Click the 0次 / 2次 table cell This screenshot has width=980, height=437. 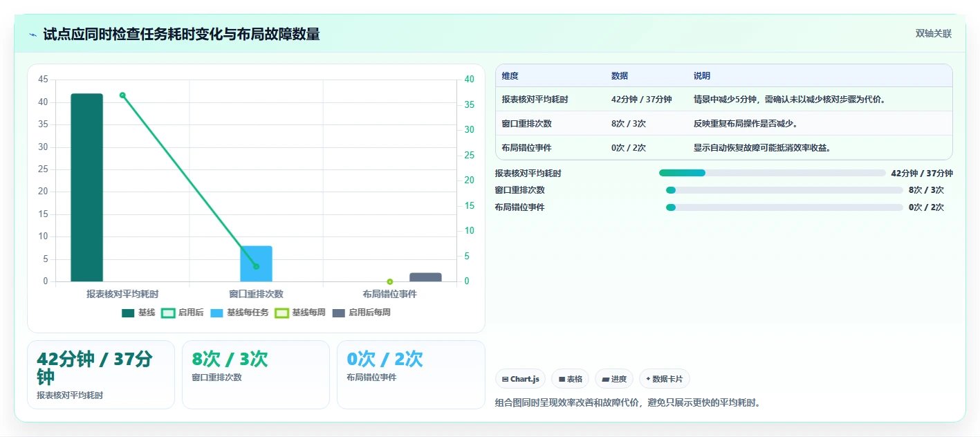coord(629,148)
